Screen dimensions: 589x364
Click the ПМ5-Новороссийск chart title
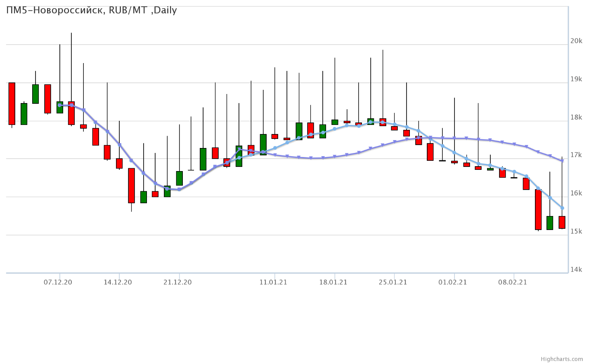pos(91,10)
